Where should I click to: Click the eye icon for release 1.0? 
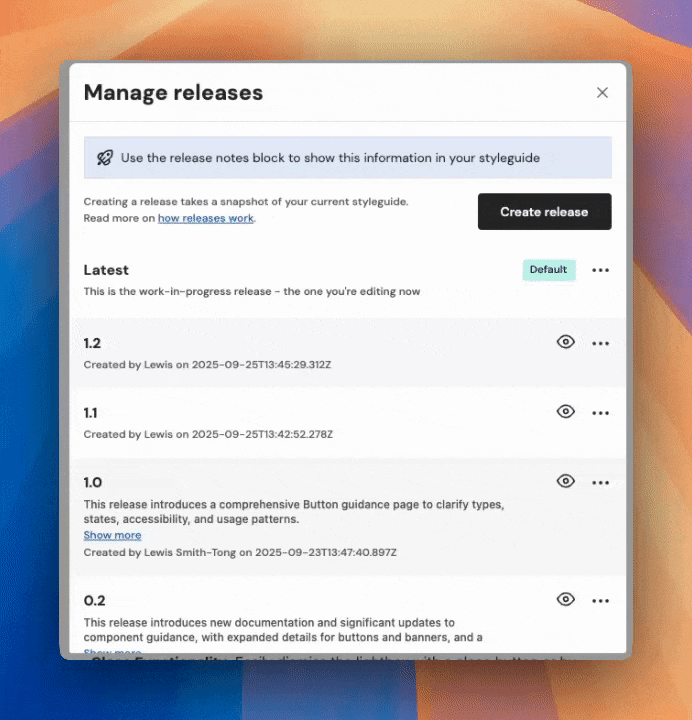[x=566, y=481]
